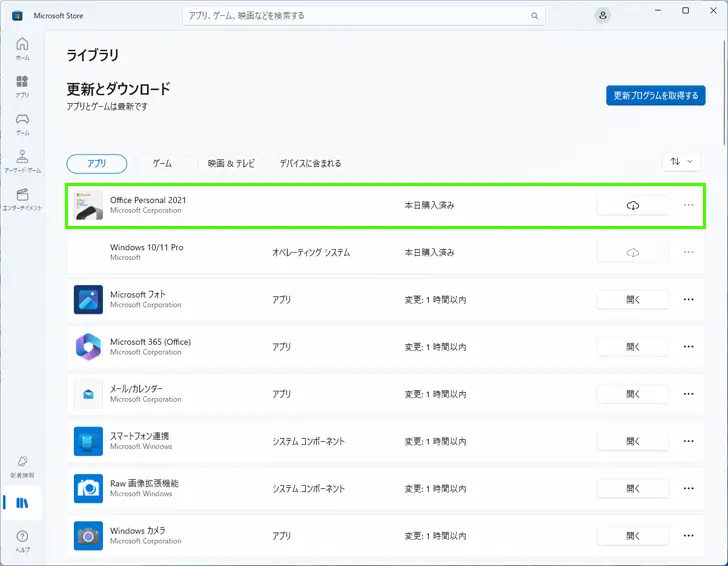Open Microsoft 365 (Office) with 開く button

coord(632,347)
